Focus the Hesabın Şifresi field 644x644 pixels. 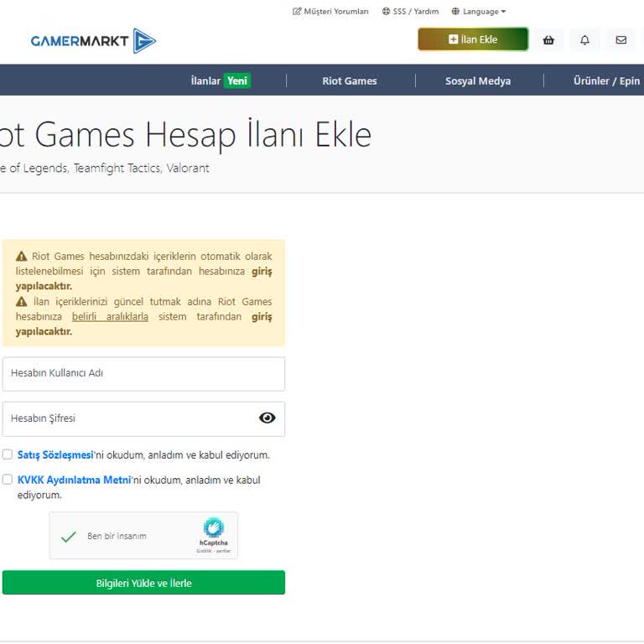[143, 419]
